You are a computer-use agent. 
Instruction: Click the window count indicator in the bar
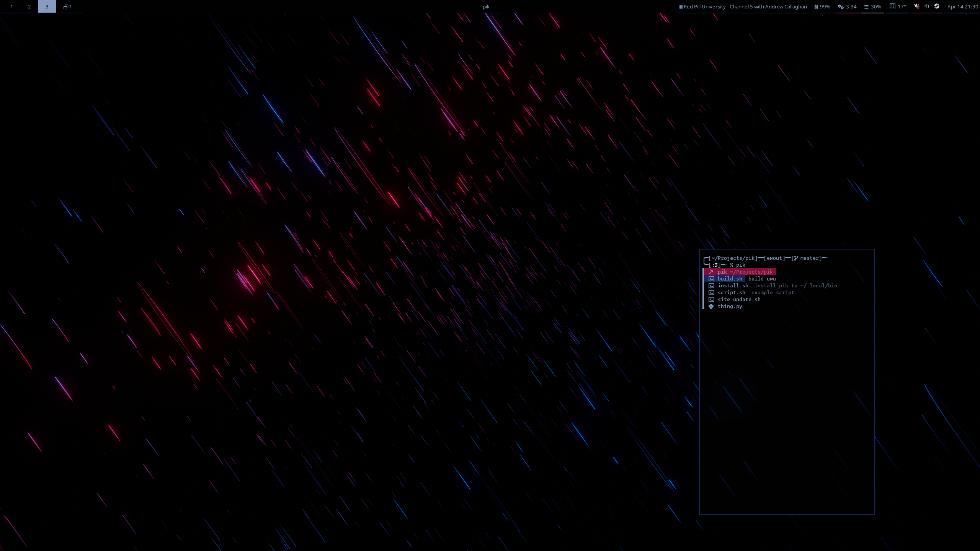tap(68, 7)
